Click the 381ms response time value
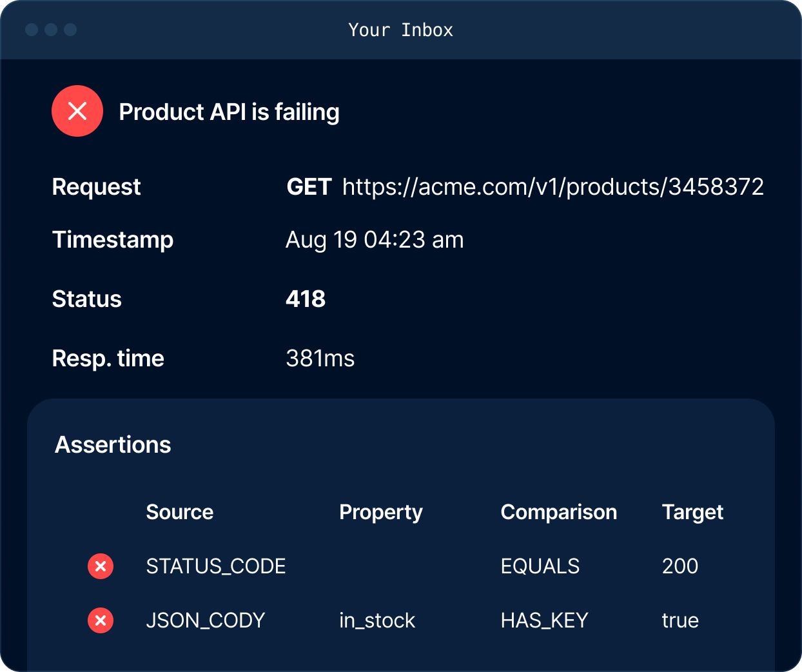This screenshot has height=672, width=802. tap(320, 359)
